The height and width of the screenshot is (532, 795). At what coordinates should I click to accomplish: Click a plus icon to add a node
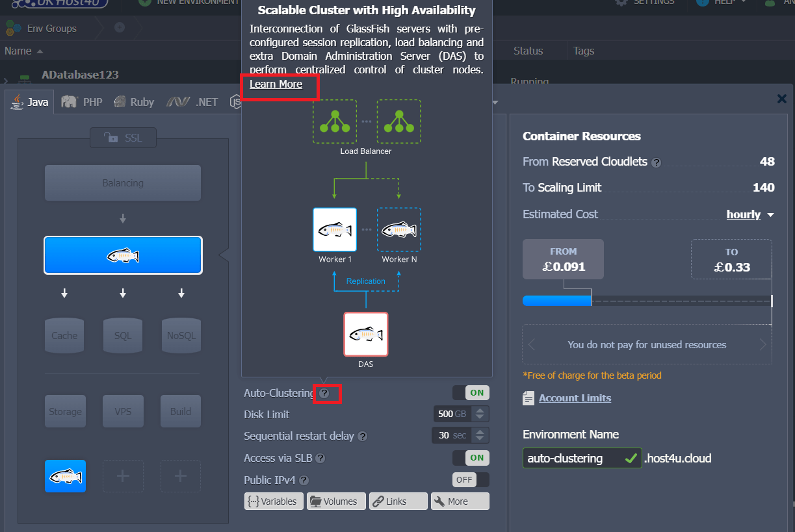coord(123,476)
